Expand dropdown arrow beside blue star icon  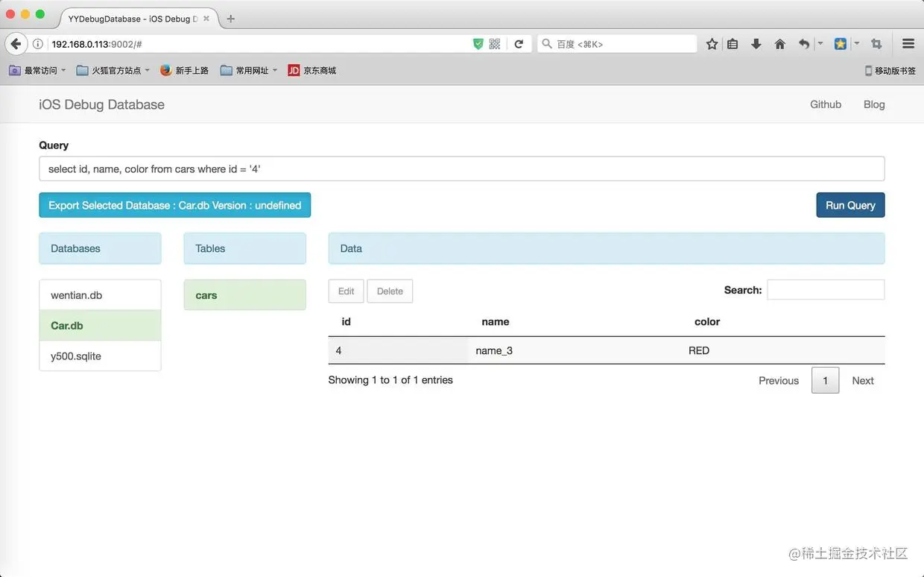click(x=857, y=44)
